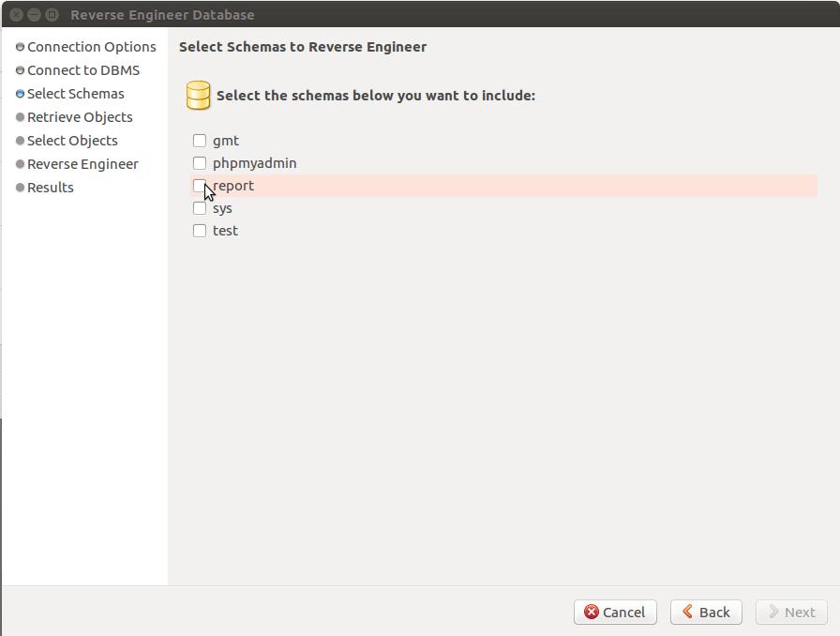Screen dimensions: 840x636
Task: Click the Results step label
Action: click(51, 188)
